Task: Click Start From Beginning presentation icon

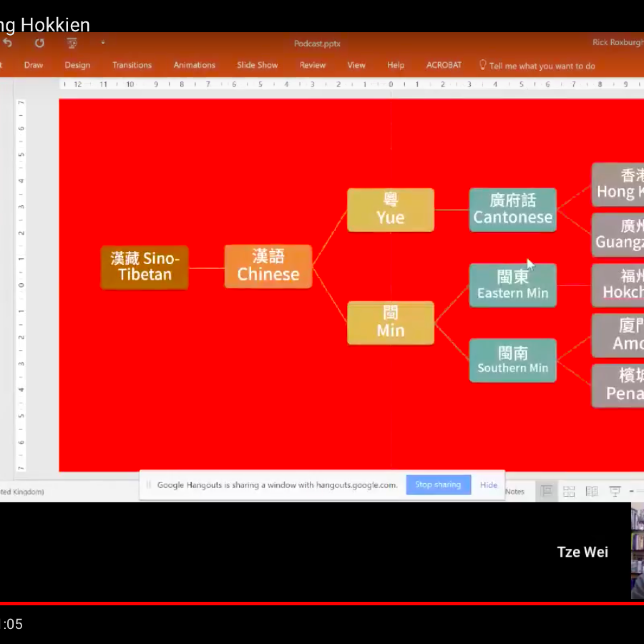Action: pyautogui.click(x=72, y=43)
